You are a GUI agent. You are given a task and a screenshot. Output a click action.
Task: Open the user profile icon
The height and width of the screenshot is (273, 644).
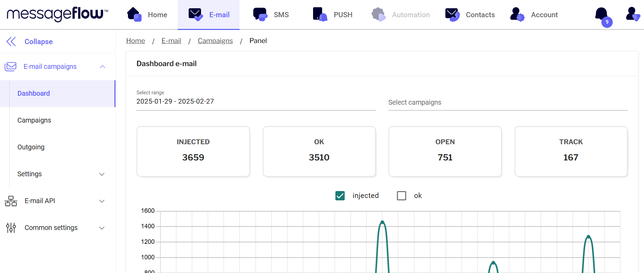pyautogui.click(x=632, y=14)
